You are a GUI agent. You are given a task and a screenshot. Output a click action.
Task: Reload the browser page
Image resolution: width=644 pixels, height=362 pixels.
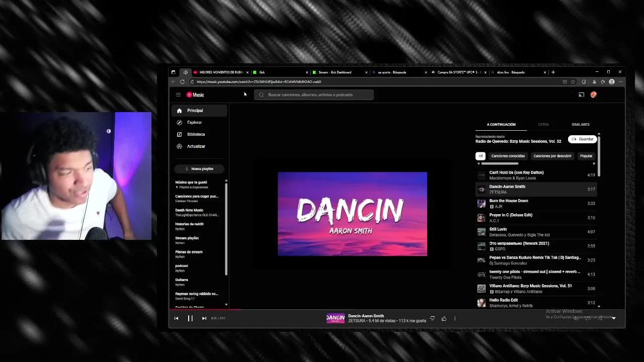click(182, 81)
